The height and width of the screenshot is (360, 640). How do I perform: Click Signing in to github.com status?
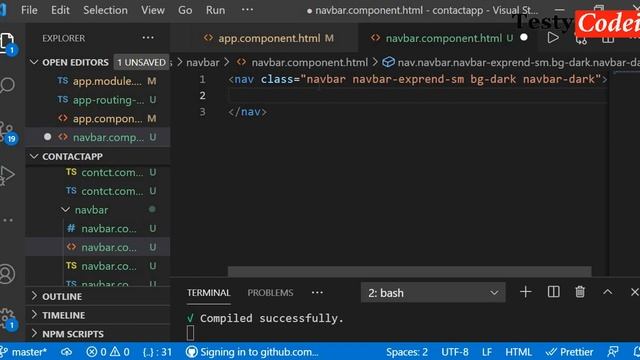(x=252, y=352)
